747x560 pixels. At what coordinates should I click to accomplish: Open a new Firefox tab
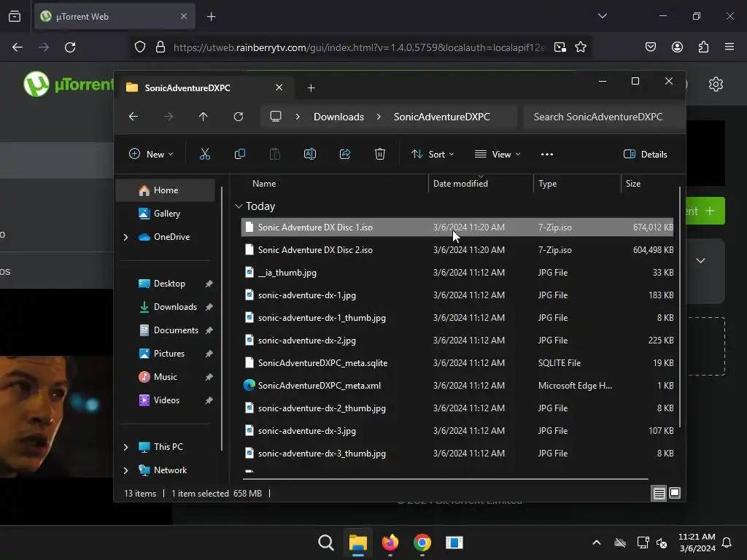(211, 17)
